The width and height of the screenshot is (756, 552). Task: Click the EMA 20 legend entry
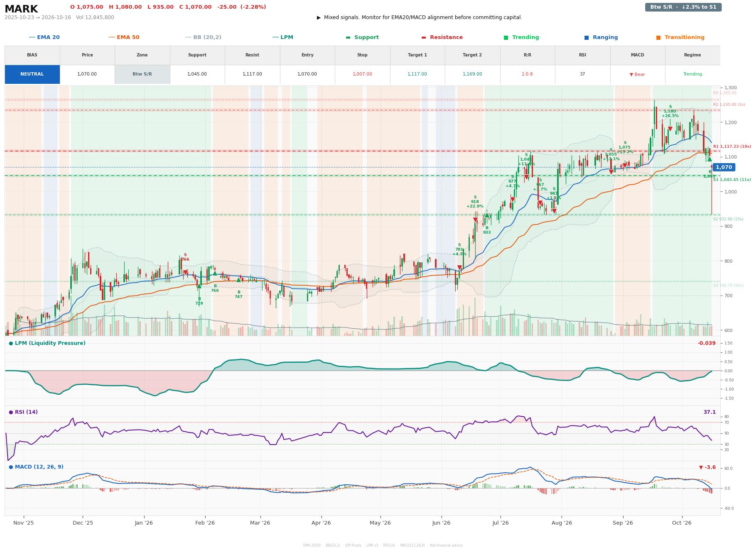pos(44,37)
